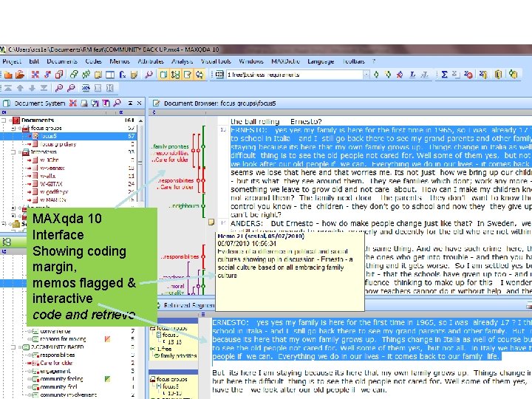Click the search magnifier in Document System header
Viewport: 532px width, 399px height.
pyautogui.click(x=117, y=103)
